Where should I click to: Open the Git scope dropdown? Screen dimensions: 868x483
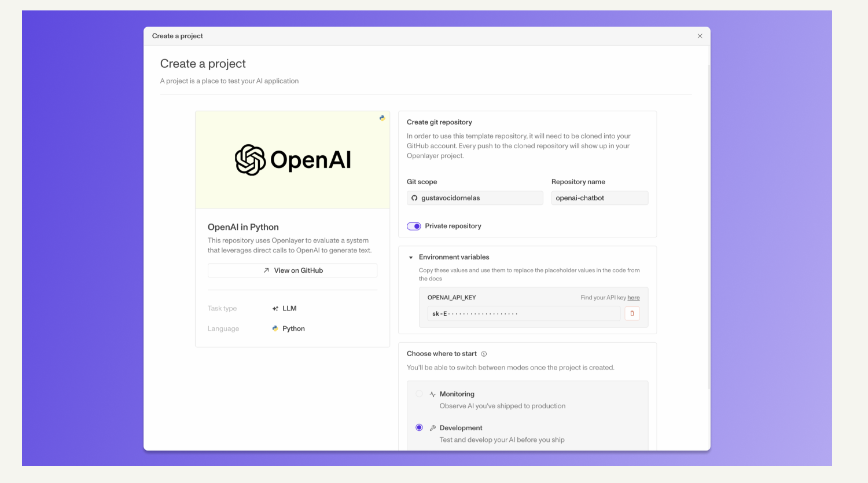475,198
